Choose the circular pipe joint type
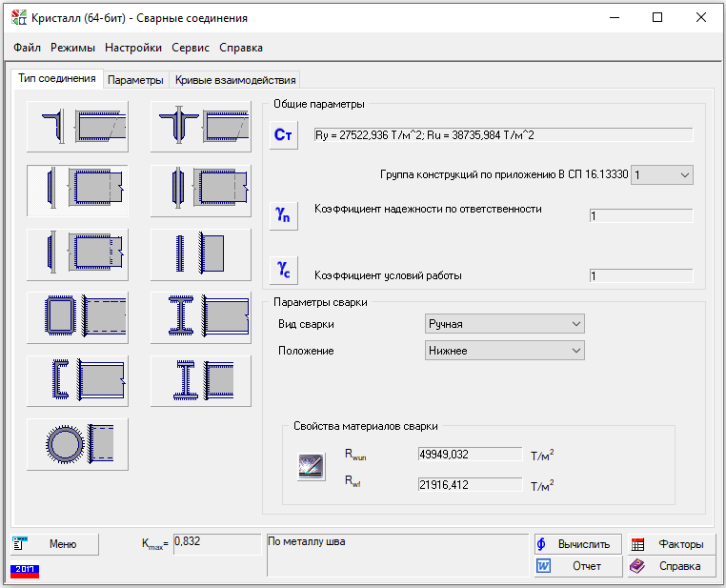Image resolution: width=726 pixels, height=588 pixels. (x=77, y=443)
